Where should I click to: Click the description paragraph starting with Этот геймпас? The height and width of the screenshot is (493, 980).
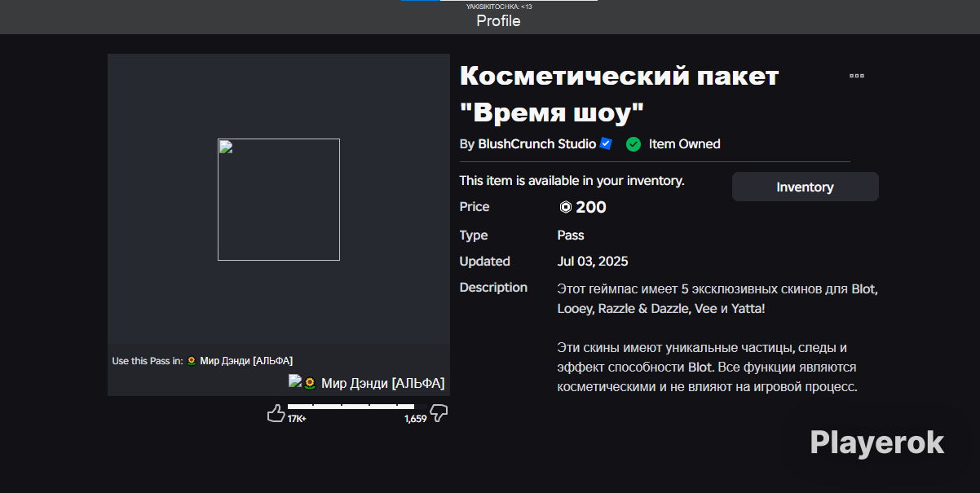[x=717, y=299]
